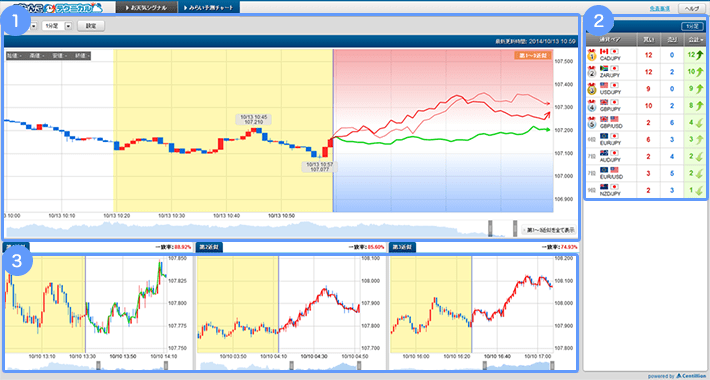Click the New Zealand flag in NZD/JPY row
The width and height of the screenshot is (710, 380).
pos(604,186)
